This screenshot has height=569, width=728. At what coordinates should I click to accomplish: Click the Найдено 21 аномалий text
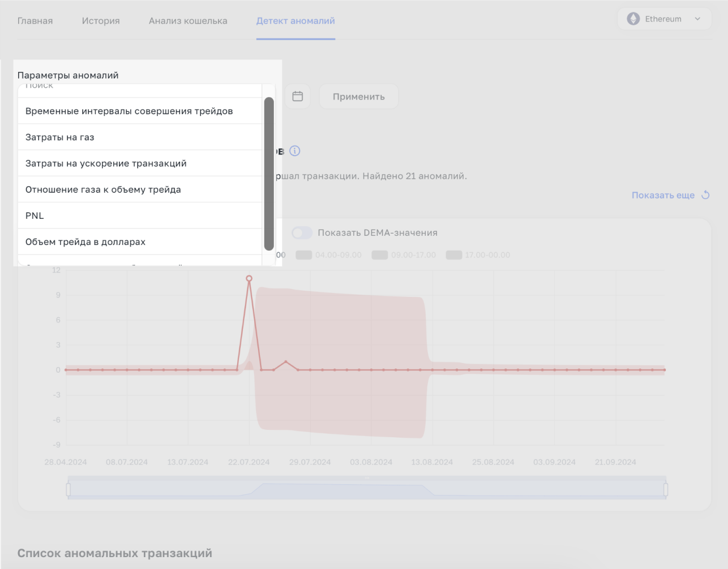414,176
